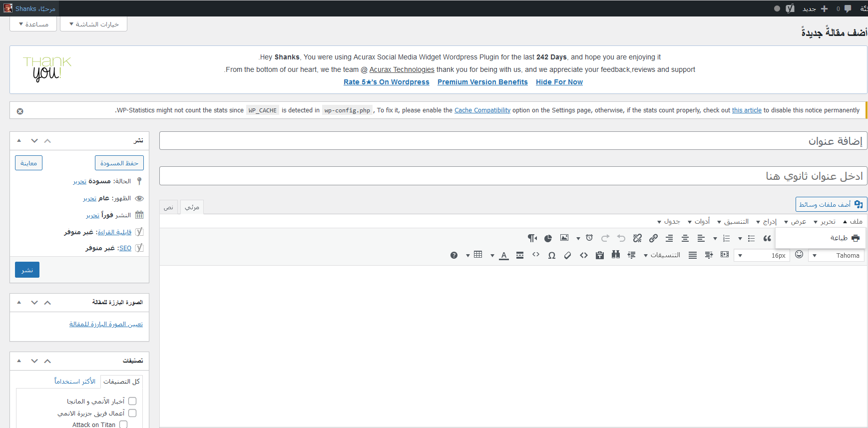
Task: Open the Tahoma font family dropdown
Action: point(837,255)
